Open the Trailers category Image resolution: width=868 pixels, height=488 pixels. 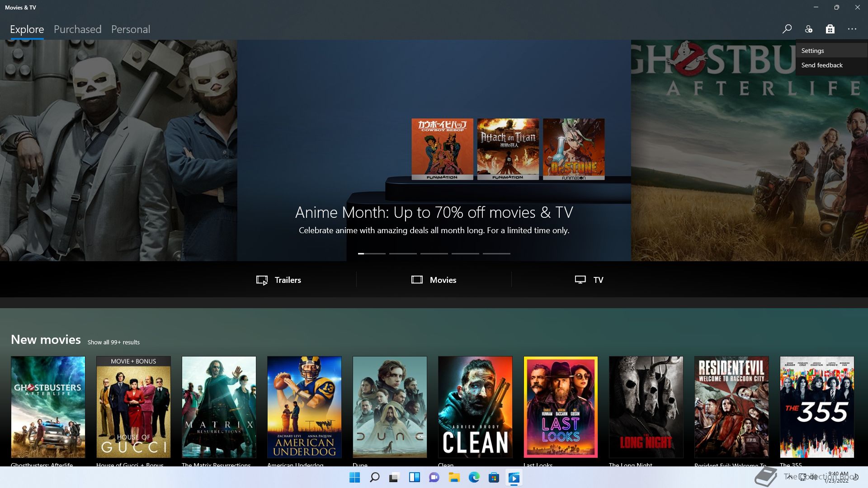[279, 280]
